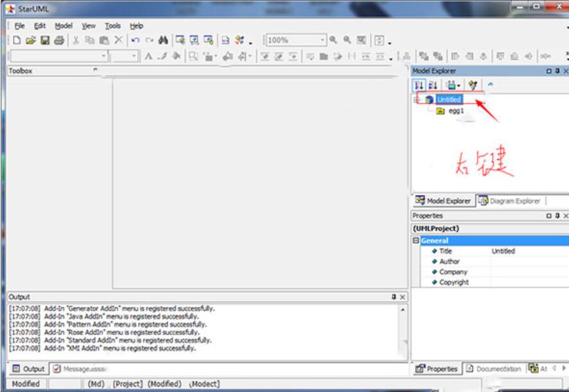The height and width of the screenshot is (392, 569).
Task: Open a project with the folder icon
Action: [31, 40]
